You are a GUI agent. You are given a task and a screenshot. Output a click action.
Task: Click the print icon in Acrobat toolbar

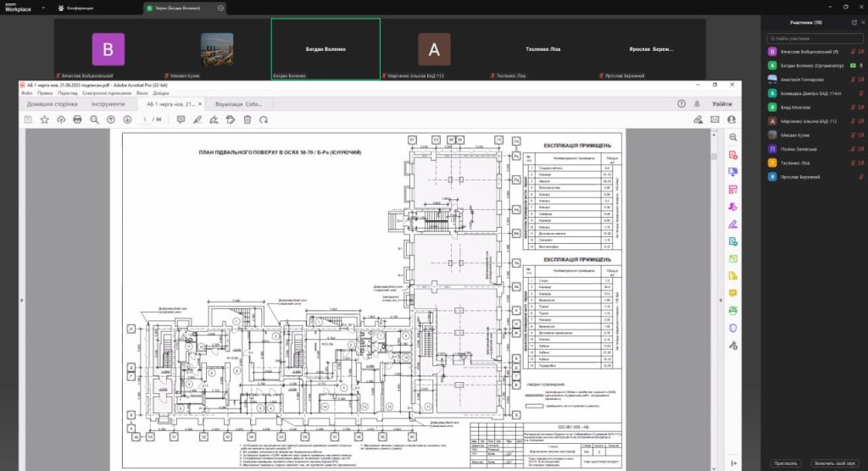77,119
